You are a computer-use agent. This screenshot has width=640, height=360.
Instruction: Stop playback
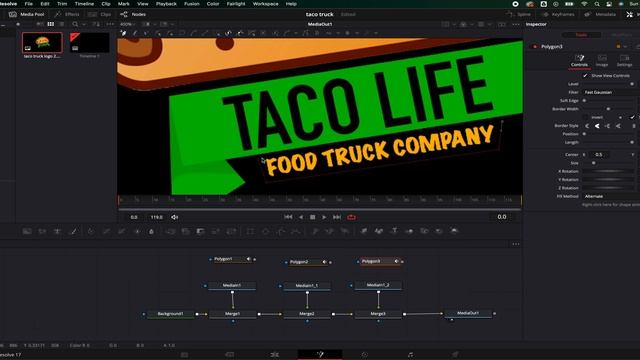coord(313,217)
